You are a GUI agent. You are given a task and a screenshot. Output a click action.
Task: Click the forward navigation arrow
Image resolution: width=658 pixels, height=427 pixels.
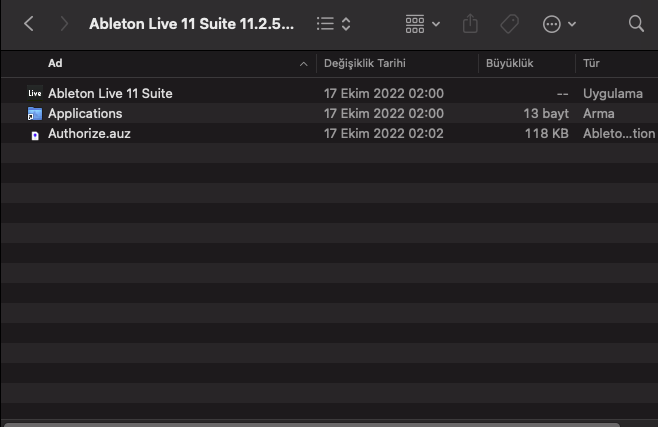pos(64,23)
